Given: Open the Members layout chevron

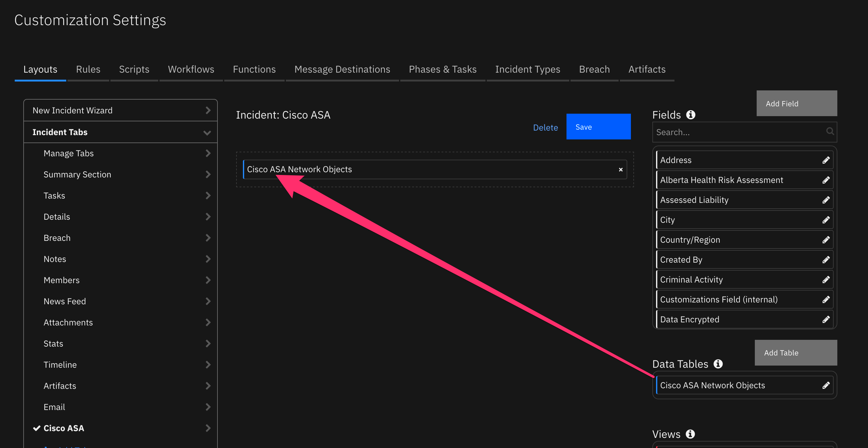Looking at the screenshot, I should point(208,280).
